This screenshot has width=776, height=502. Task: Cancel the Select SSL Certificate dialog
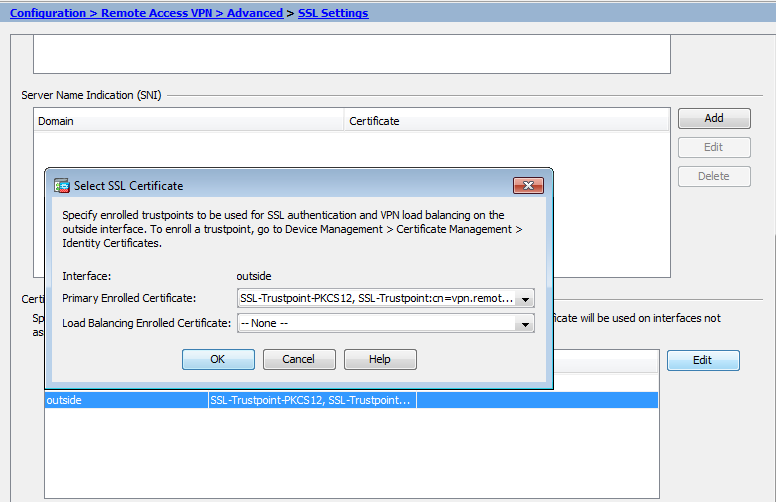299,359
